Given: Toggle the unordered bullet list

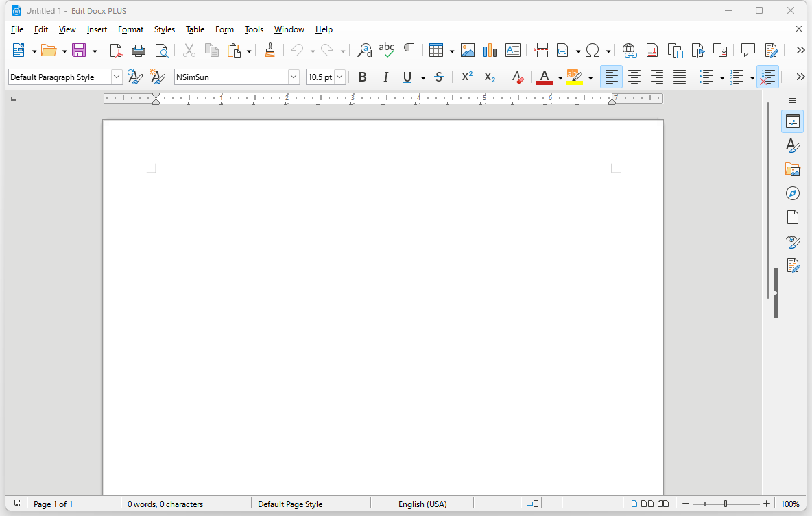Looking at the screenshot, I should click(x=707, y=77).
